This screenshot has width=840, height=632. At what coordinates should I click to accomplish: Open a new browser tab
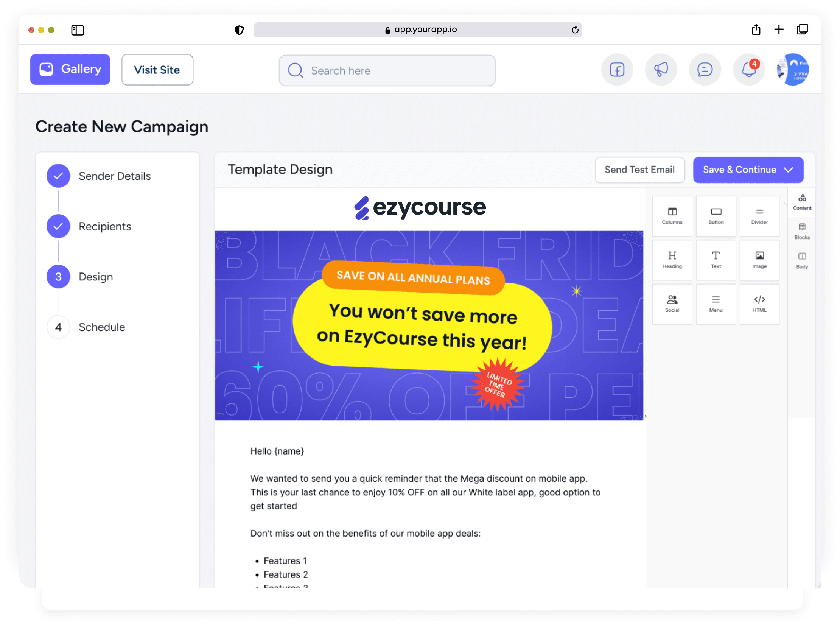coord(779,29)
